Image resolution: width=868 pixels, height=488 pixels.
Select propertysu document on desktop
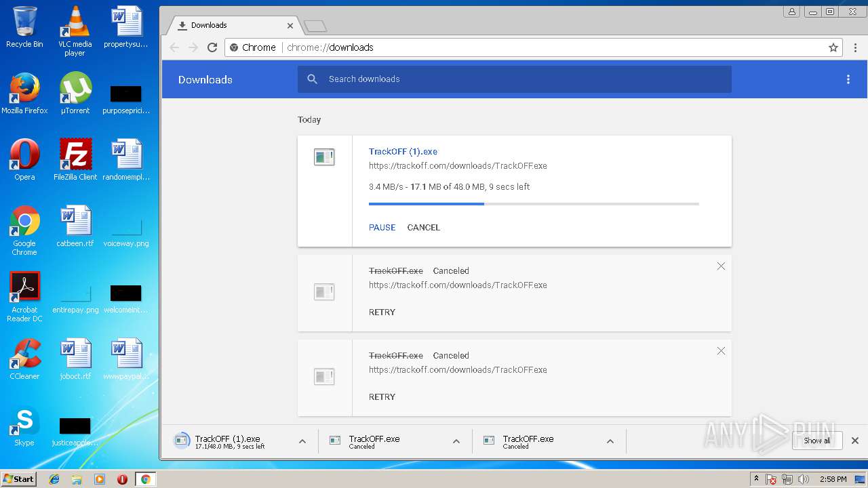point(125,27)
